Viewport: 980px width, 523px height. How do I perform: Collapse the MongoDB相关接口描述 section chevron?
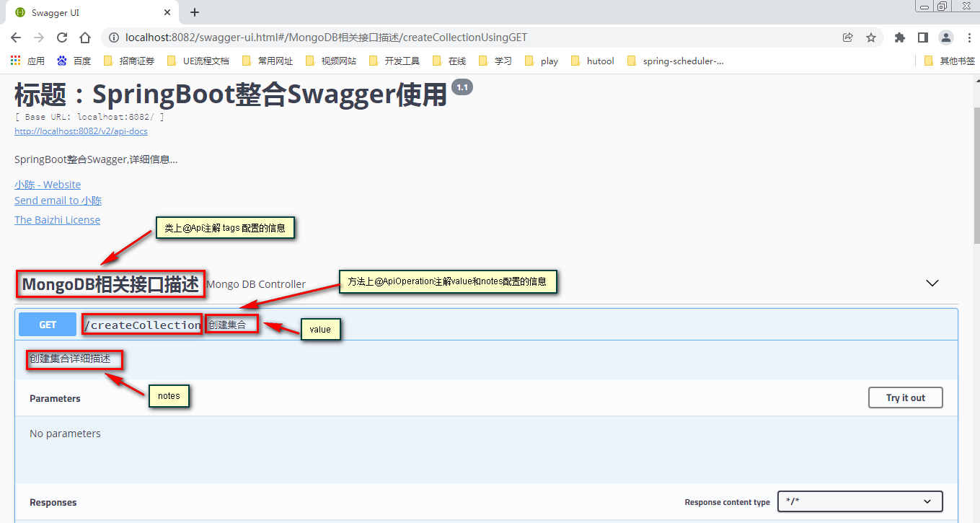(x=932, y=283)
